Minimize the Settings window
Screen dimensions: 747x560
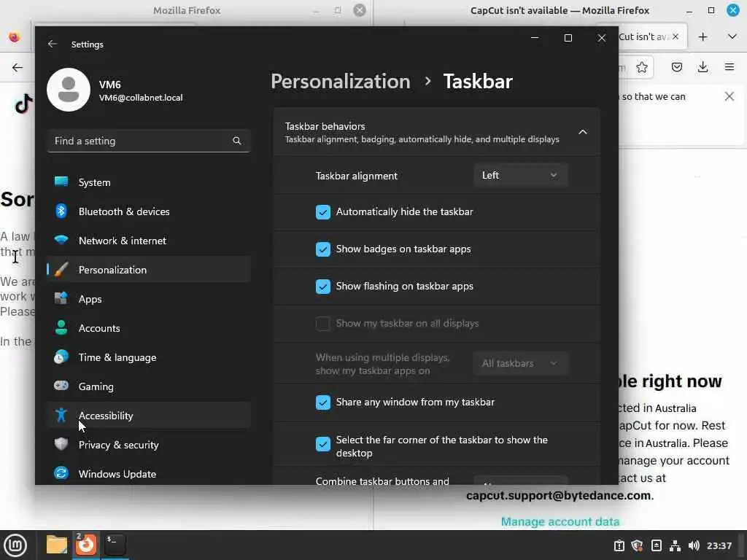535,38
